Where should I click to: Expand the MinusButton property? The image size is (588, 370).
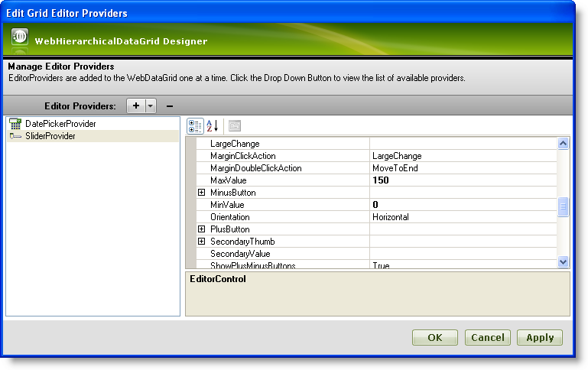coord(201,193)
